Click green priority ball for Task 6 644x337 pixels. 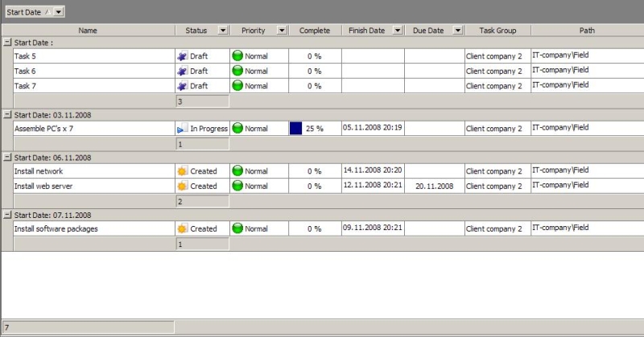[x=237, y=70]
